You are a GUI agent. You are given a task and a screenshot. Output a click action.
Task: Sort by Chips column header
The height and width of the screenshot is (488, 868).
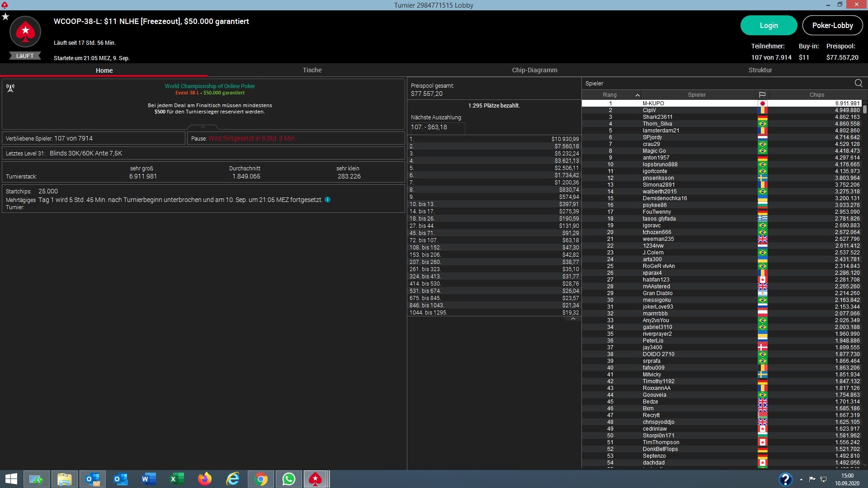[x=816, y=95]
